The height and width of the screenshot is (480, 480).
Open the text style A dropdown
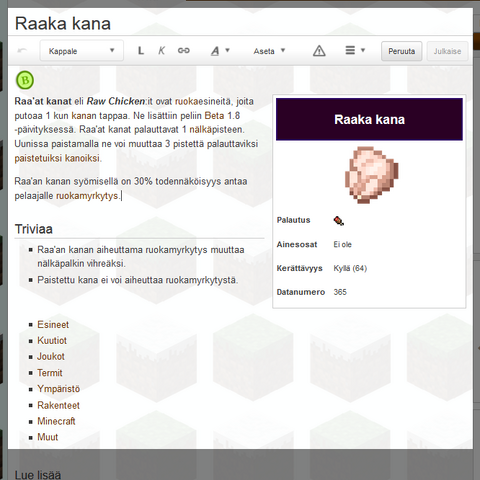click(220, 51)
